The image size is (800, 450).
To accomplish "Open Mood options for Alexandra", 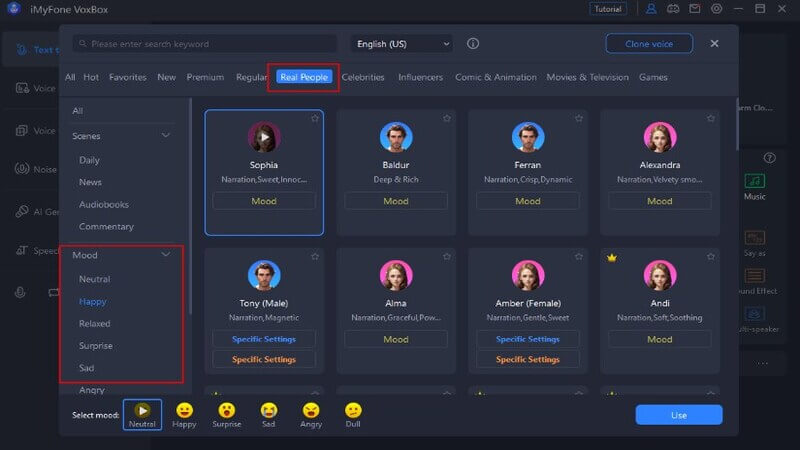I will (x=660, y=201).
